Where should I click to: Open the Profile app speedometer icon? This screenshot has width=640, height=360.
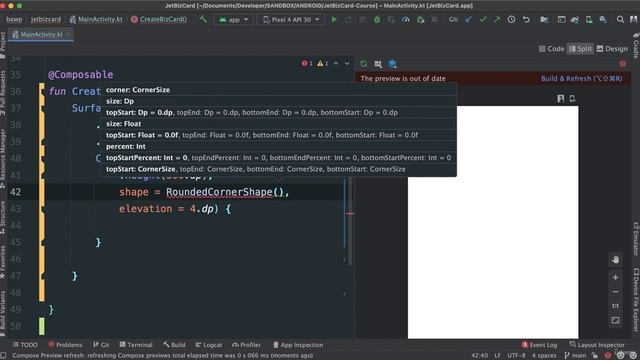[x=405, y=19]
